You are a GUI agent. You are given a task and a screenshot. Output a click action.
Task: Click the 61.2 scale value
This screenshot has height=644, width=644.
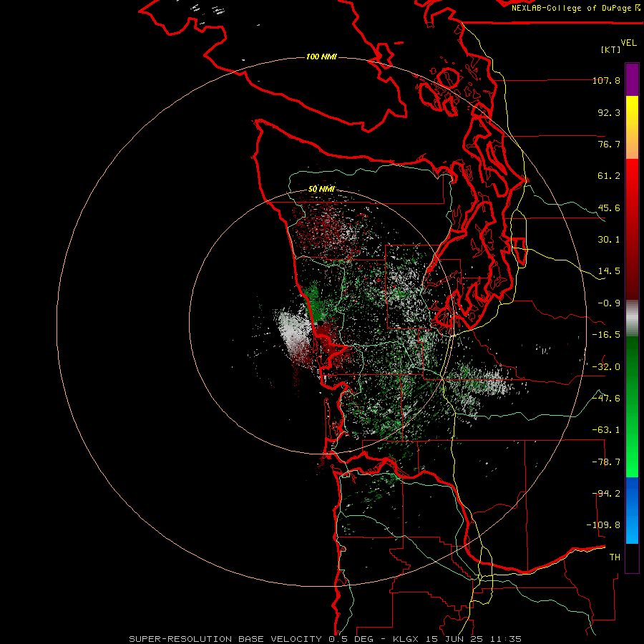coord(609,176)
